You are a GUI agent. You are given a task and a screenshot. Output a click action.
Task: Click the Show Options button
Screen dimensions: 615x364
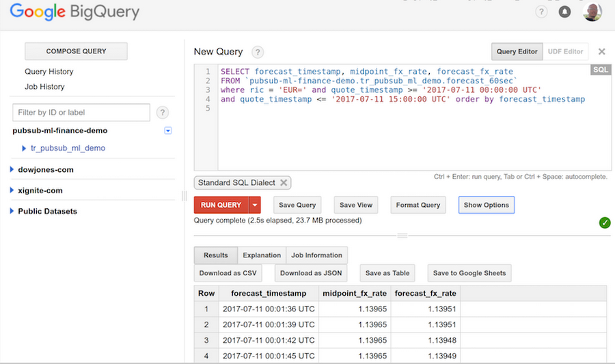[487, 205]
